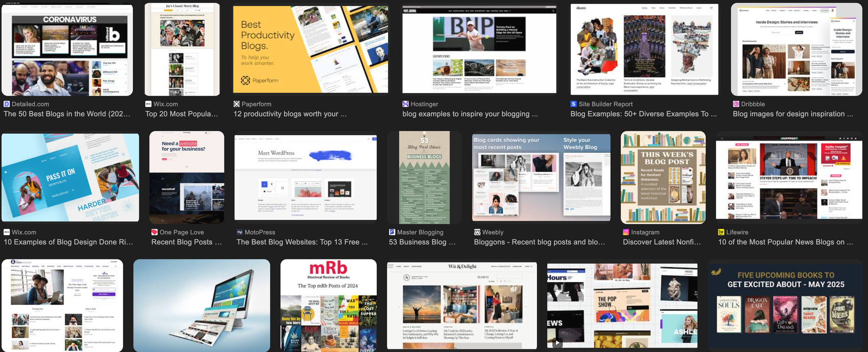Screen dimensions: 868x352
Task: Open the Best Productivity Blogs thumbnail
Action: pos(311,49)
